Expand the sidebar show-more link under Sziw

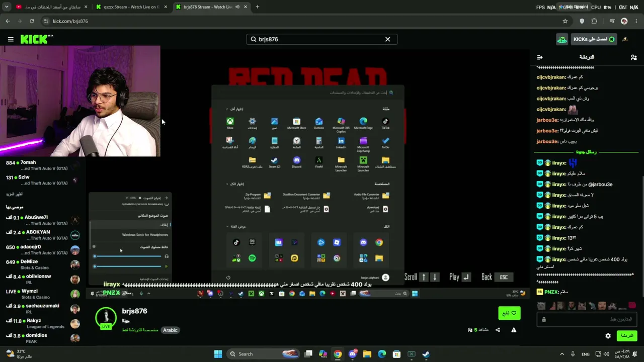(14, 194)
